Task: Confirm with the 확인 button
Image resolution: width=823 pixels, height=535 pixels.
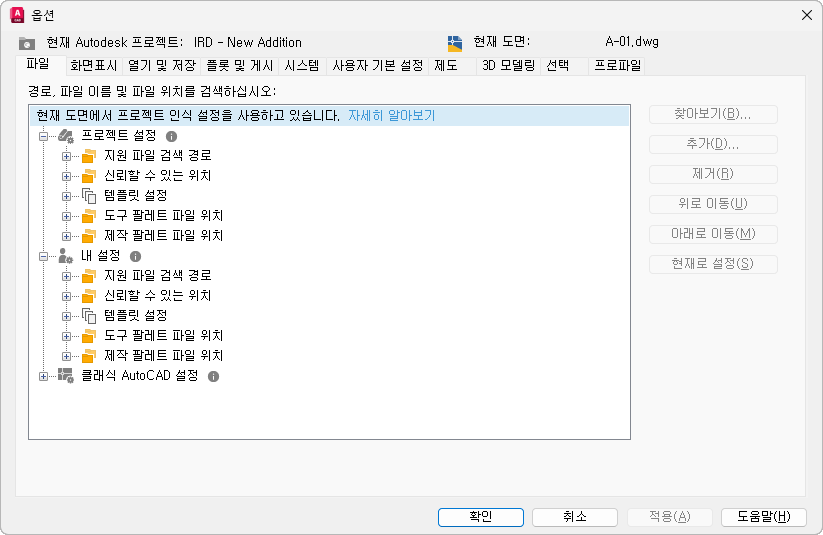Action: [481, 517]
